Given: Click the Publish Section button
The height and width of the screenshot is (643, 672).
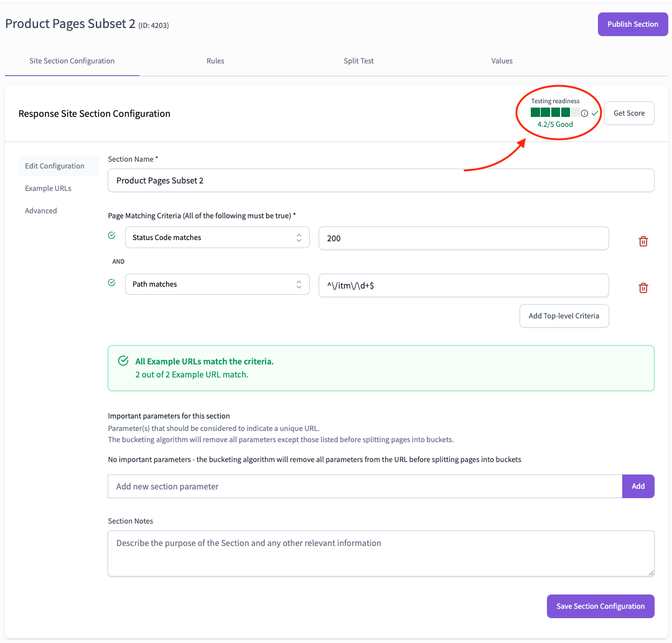Looking at the screenshot, I should click(633, 24).
